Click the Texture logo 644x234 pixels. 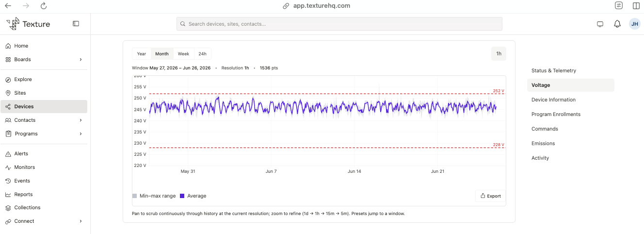(x=28, y=24)
